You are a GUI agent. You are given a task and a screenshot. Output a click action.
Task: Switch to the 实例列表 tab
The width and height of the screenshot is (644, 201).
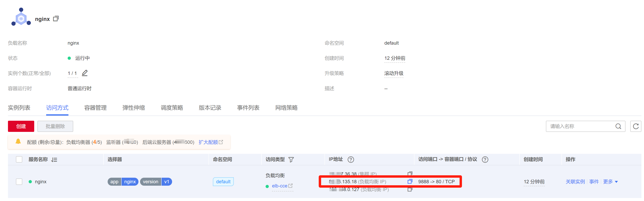(19, 108)
